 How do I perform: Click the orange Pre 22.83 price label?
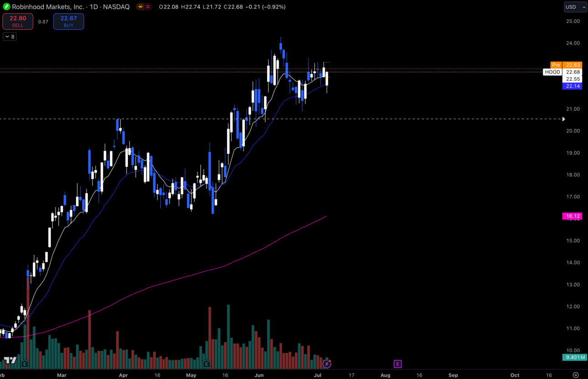click(x=566, y=65)
